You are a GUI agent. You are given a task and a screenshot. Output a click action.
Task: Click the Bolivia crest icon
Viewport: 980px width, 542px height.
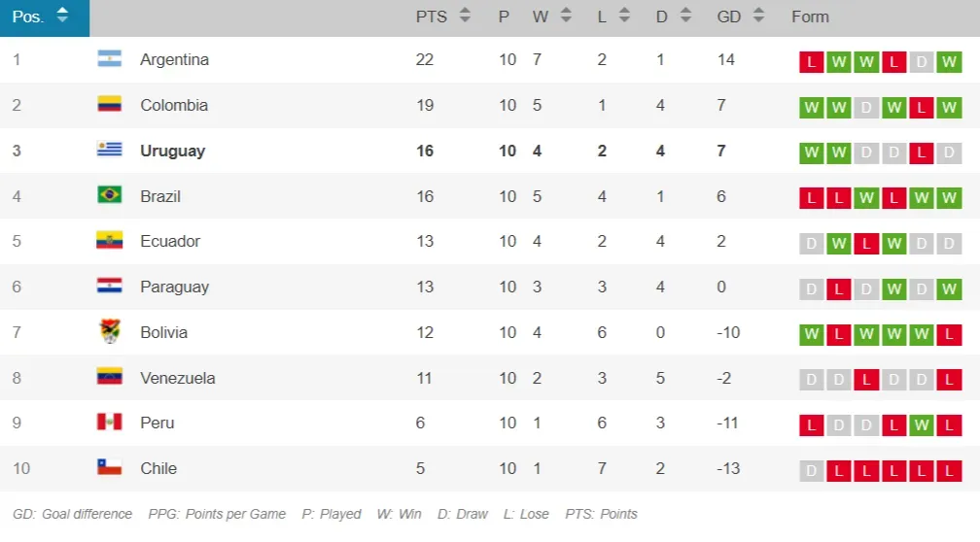pyautogui.click(x=110, y=331)
